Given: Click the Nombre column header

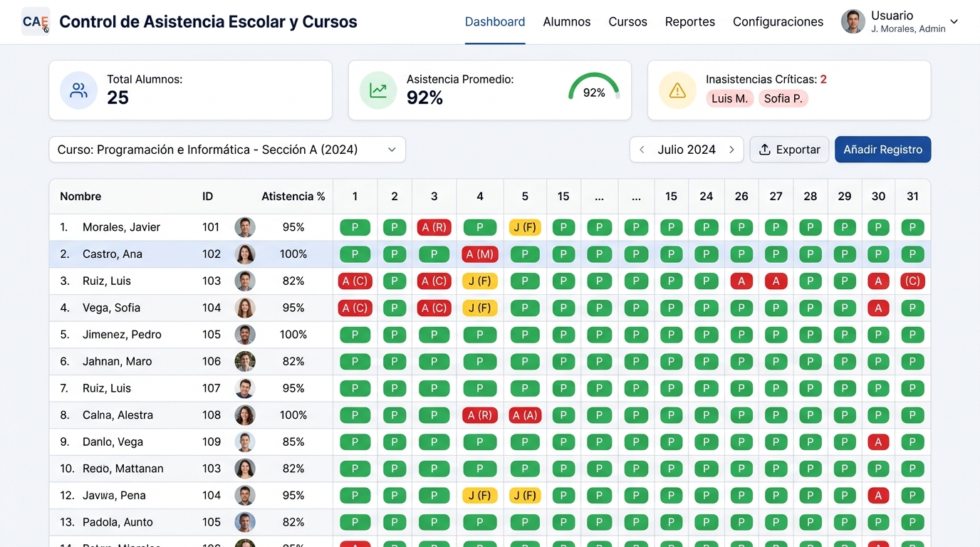Looking at the screenshot, I should pos(80,197).
